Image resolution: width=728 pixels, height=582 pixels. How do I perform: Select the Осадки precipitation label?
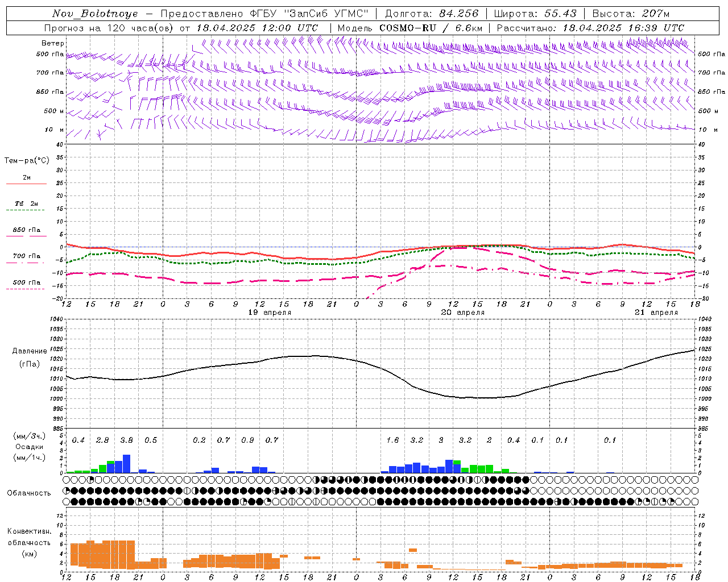[28, 447]
